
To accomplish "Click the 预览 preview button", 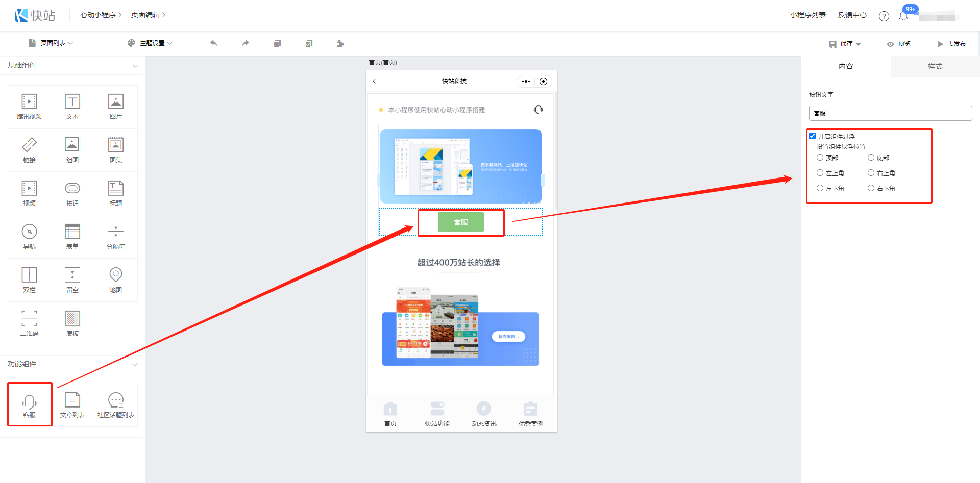I will (x=899, y=44).
